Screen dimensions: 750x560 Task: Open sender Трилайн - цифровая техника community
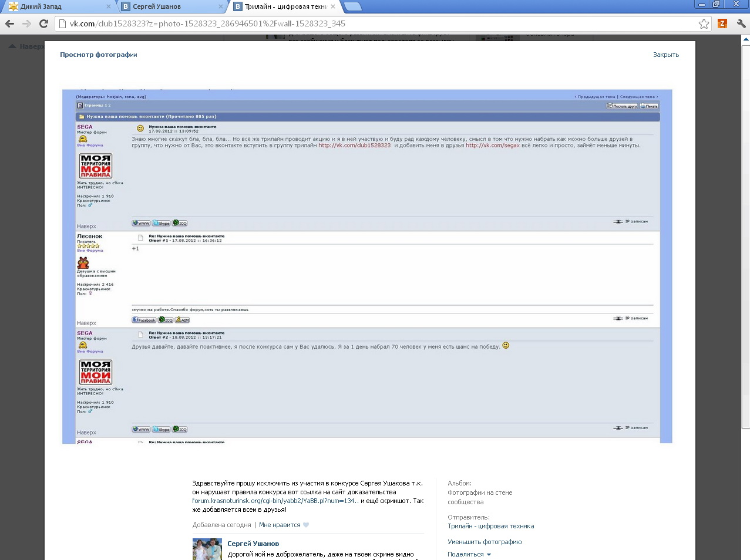point(490,526)
